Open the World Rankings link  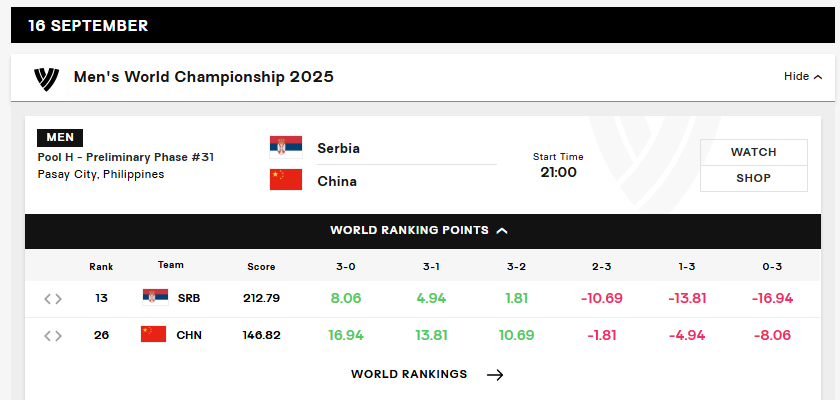(x=409, y=374)
